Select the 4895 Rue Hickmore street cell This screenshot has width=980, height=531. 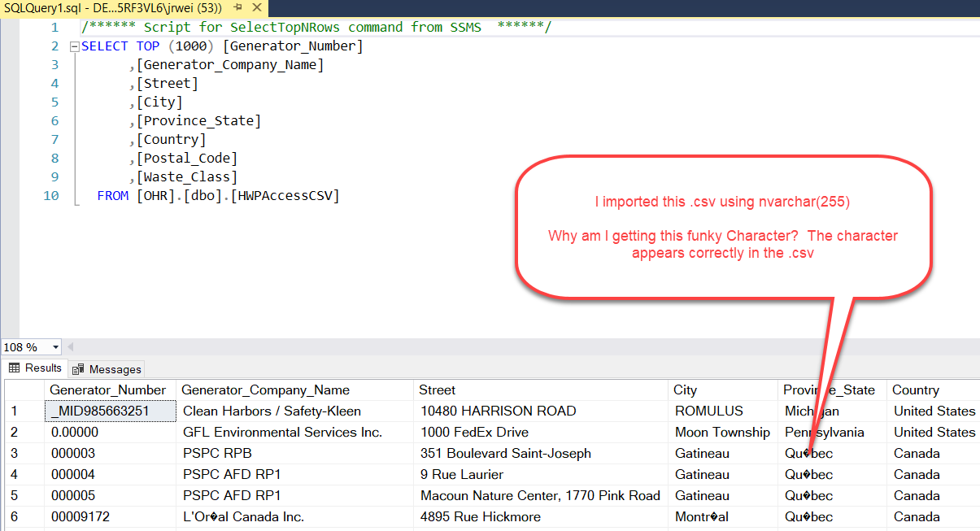480,517
